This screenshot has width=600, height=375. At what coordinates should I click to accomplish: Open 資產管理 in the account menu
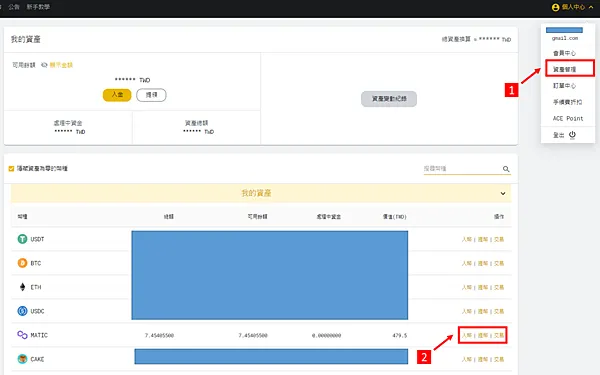coord(564,69)
